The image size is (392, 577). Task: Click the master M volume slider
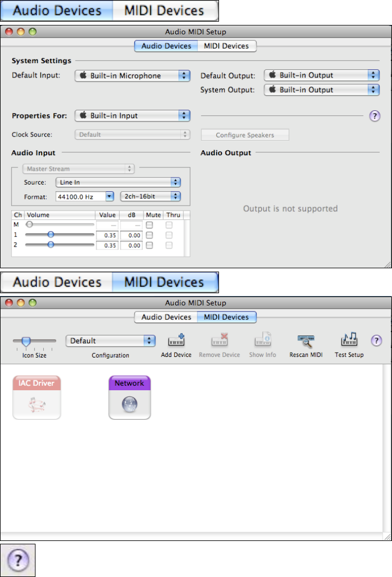pyautogui.click(x=60, y=224)
